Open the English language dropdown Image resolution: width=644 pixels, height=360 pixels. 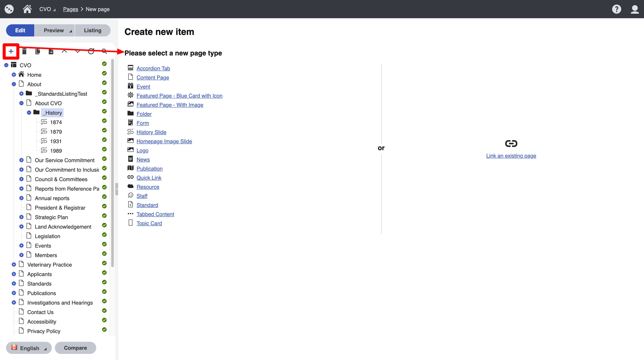(29, 348)
